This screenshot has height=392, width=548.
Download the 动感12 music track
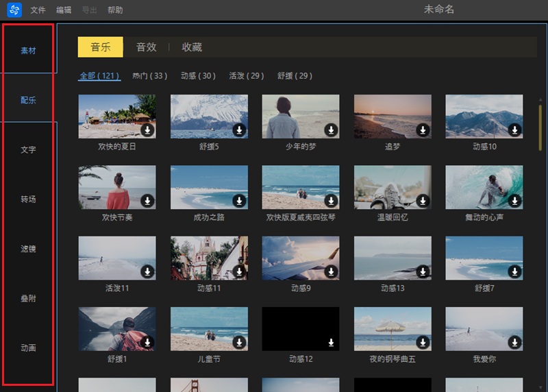pyautogui.click(x=331, y=343)
